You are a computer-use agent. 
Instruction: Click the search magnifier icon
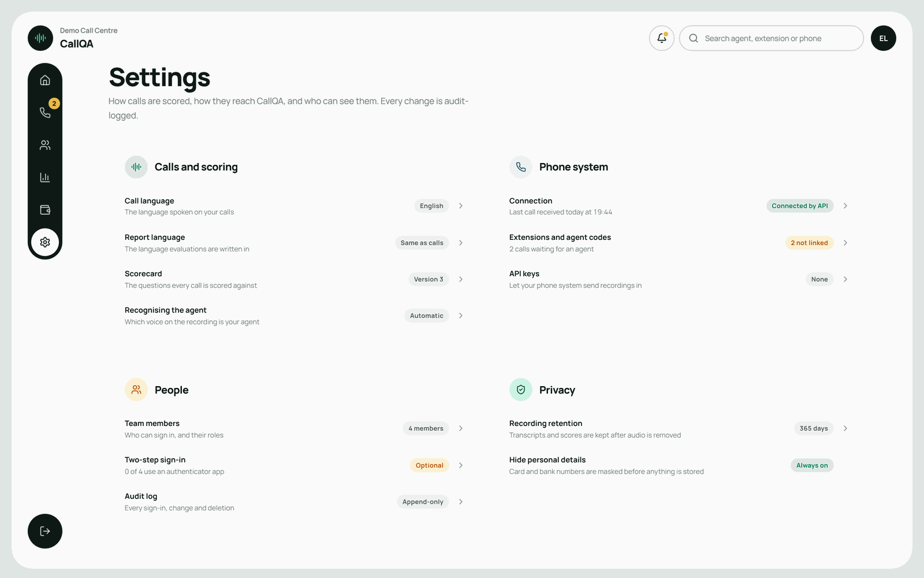coord(694,38)
